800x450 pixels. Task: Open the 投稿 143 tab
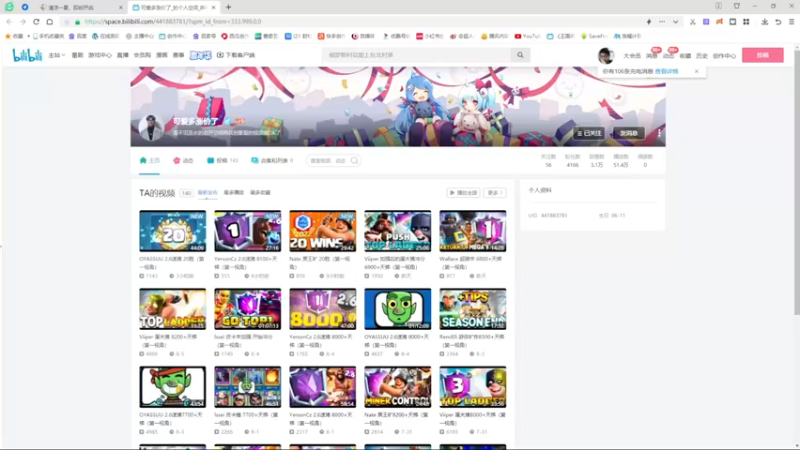pos(222,161)
